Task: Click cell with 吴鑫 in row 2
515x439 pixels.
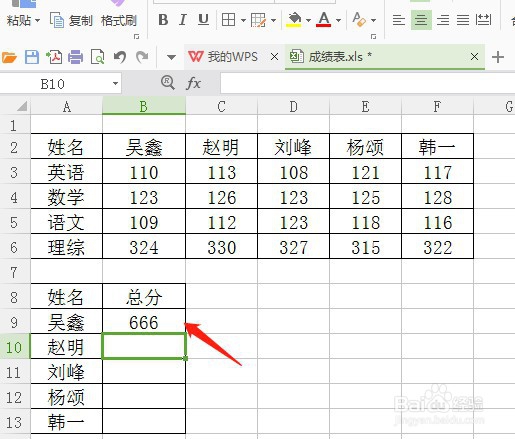Action: (144, 147)
